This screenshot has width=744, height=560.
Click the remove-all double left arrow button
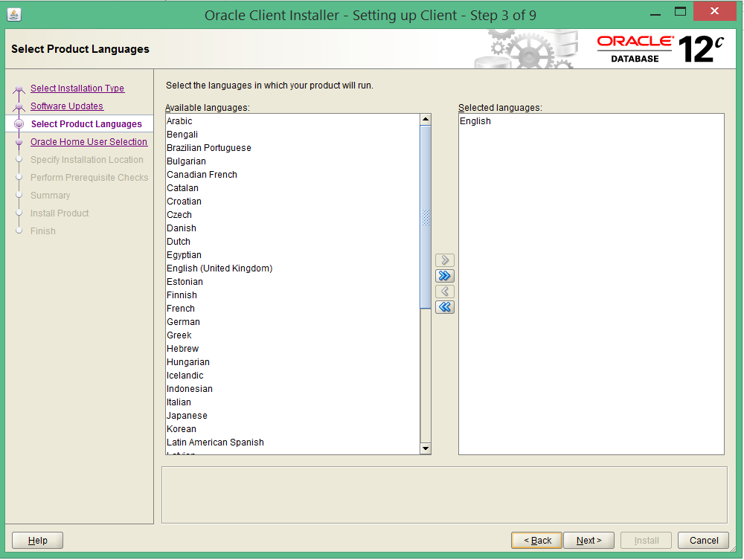click(445, 307)
